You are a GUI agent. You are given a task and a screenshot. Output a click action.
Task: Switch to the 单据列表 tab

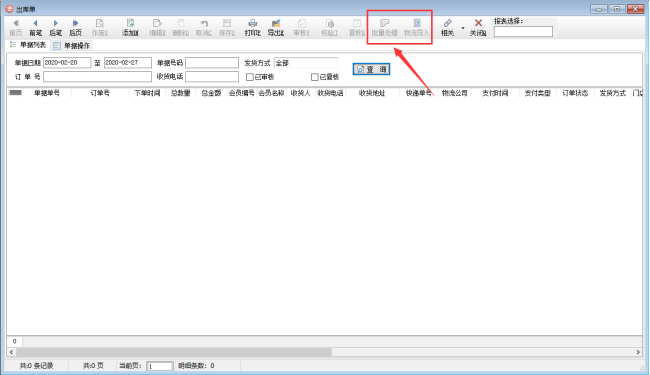[x=28, y=45]
